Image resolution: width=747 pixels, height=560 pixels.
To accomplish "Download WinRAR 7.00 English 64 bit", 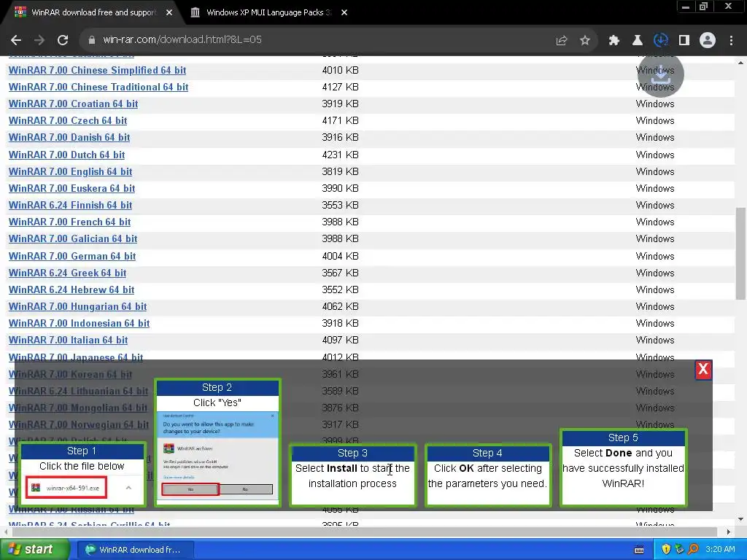I will coord(70,171).
